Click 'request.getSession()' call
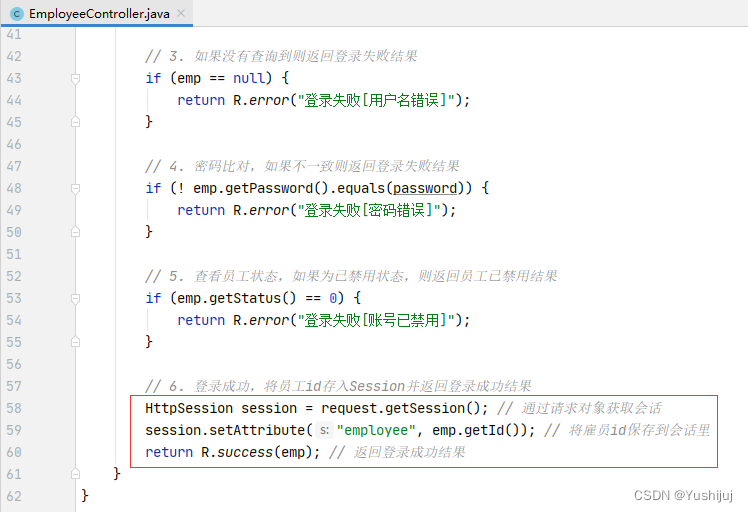 coord(401,408)
